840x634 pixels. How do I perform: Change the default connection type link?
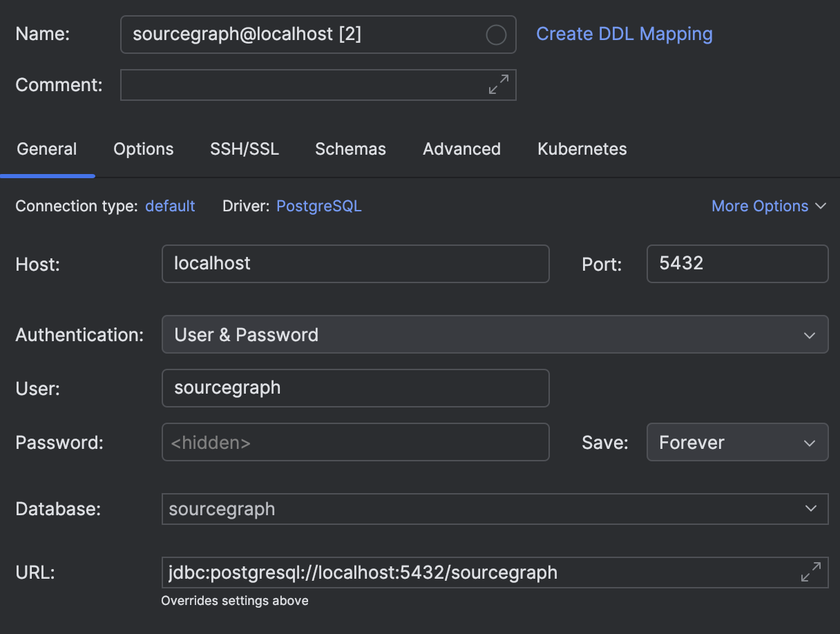170,206
